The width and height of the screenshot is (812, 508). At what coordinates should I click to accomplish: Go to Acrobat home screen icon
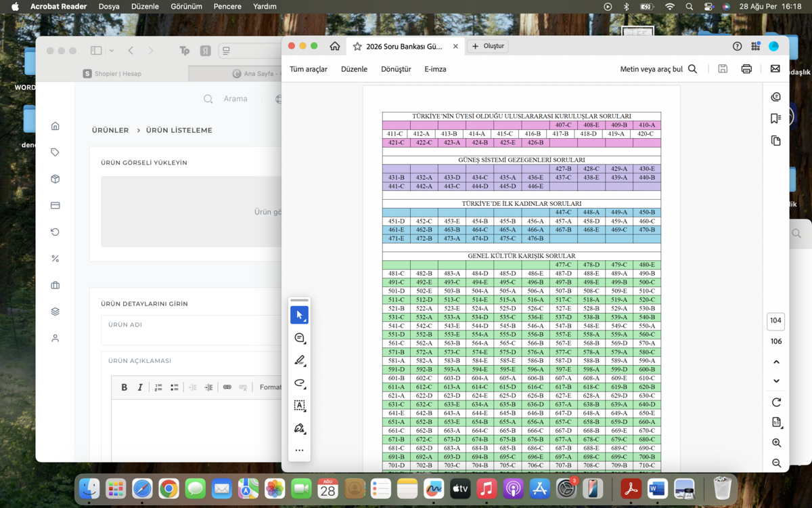tap(335, 46)
